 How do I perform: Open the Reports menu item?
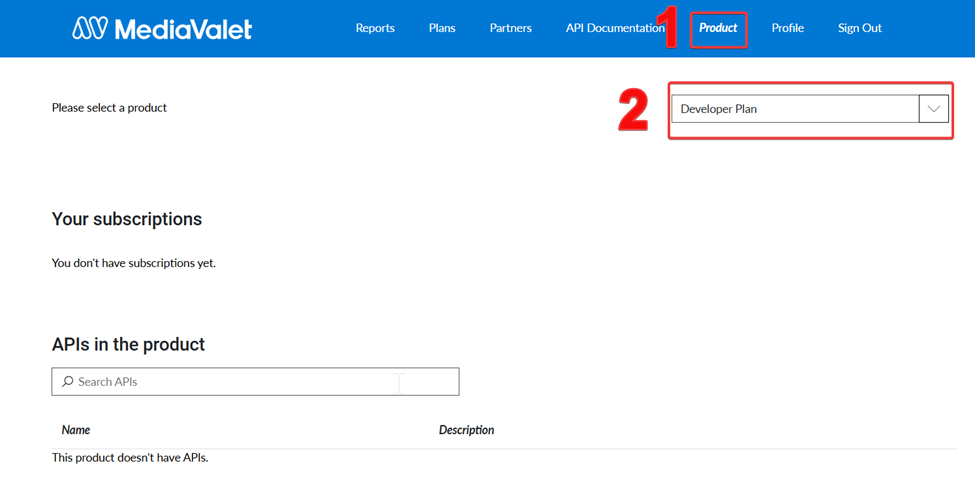tap(375, 28)
